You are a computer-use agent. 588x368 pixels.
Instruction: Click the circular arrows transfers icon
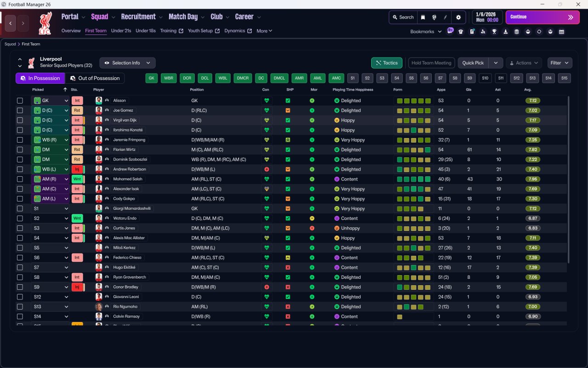(539, 32)
